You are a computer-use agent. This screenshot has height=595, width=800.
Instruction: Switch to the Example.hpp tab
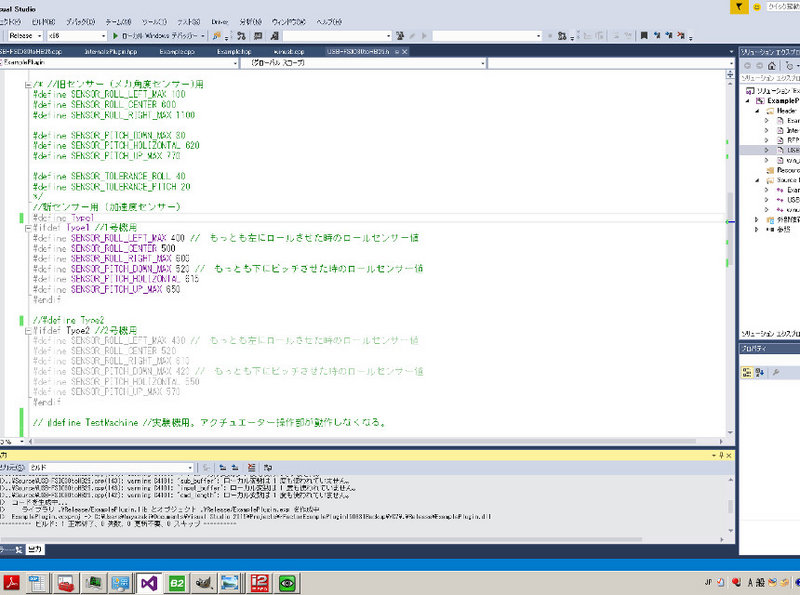[x=234, y=52]
